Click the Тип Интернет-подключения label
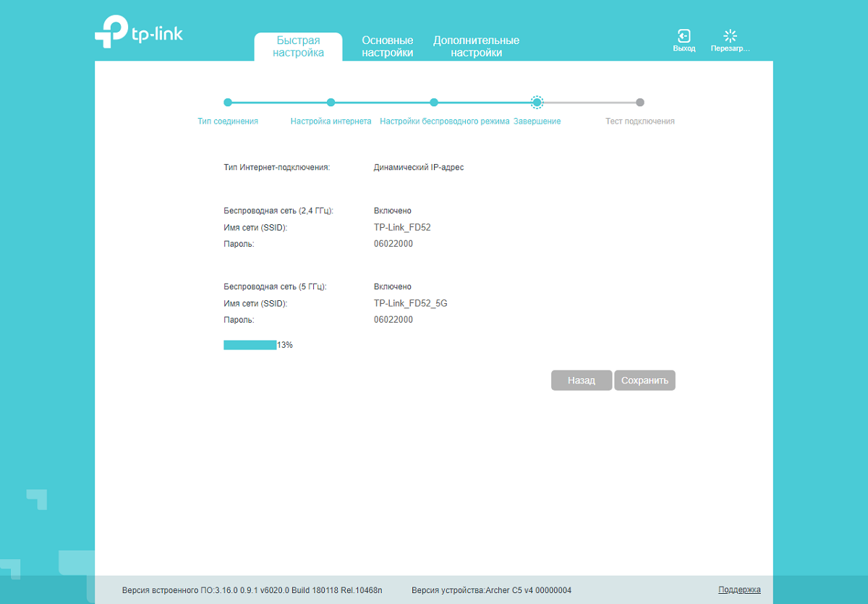868x604 pixels. [277, 167]
